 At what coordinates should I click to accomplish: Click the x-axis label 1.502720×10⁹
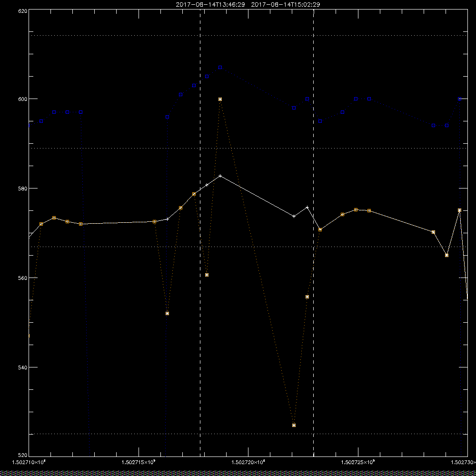click(248, 462)
